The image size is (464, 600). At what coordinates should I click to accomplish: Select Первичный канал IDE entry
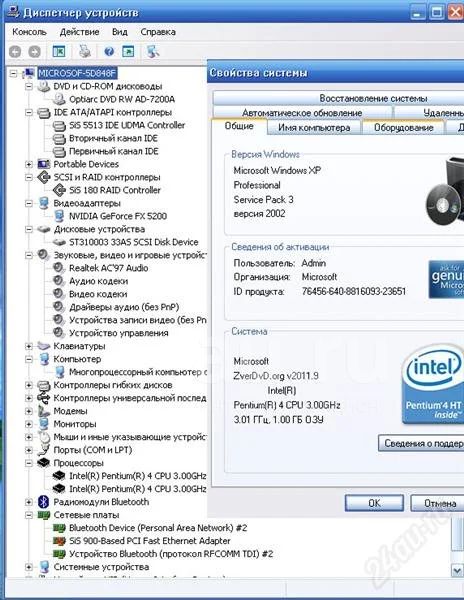point(114,152)
